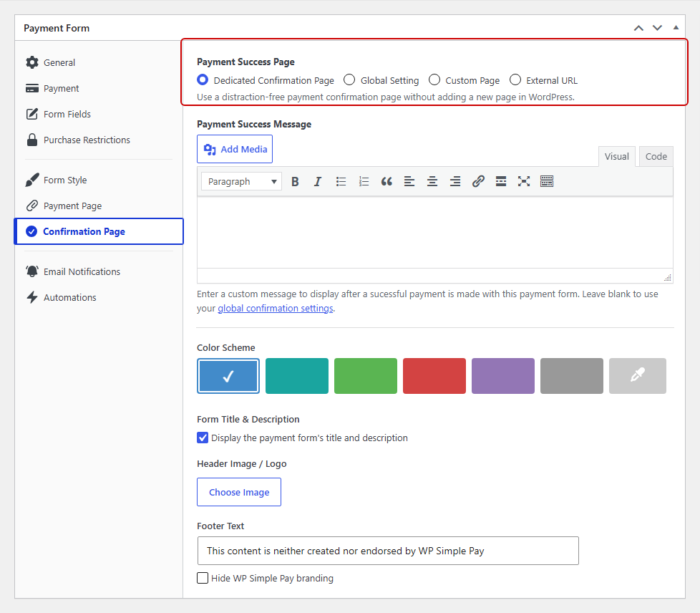Screen dimensions: 700x613
Task: Apply blockquote formatting
Action: [x=387, y=181]
